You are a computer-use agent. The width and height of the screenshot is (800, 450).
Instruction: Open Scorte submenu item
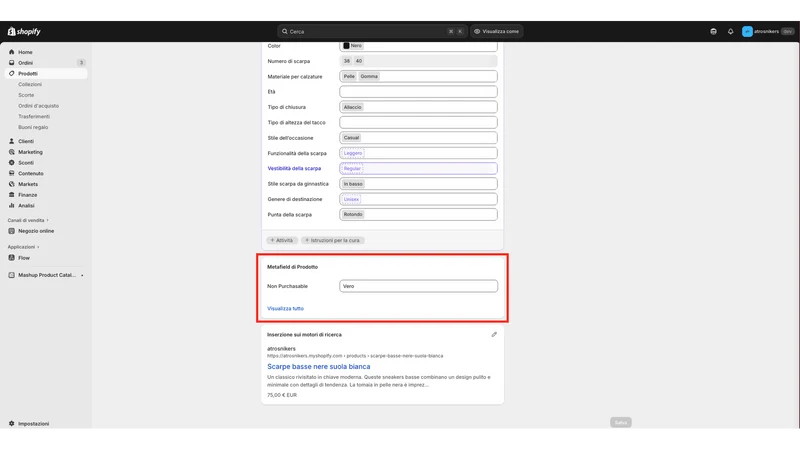click(x=26, y=95)
